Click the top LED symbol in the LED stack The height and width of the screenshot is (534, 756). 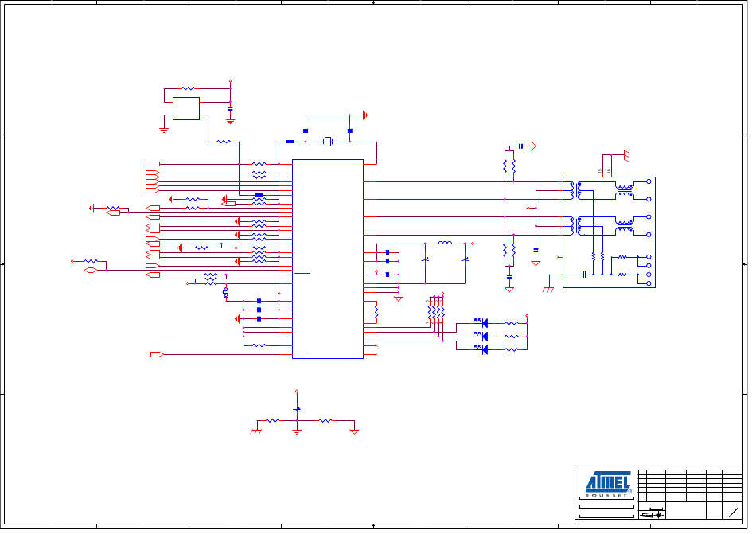(x=481, y=322)
